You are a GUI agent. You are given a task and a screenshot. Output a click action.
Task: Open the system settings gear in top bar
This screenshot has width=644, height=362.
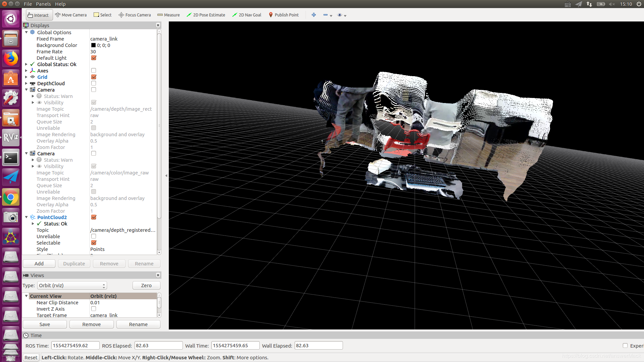click(x=639, y=4)
